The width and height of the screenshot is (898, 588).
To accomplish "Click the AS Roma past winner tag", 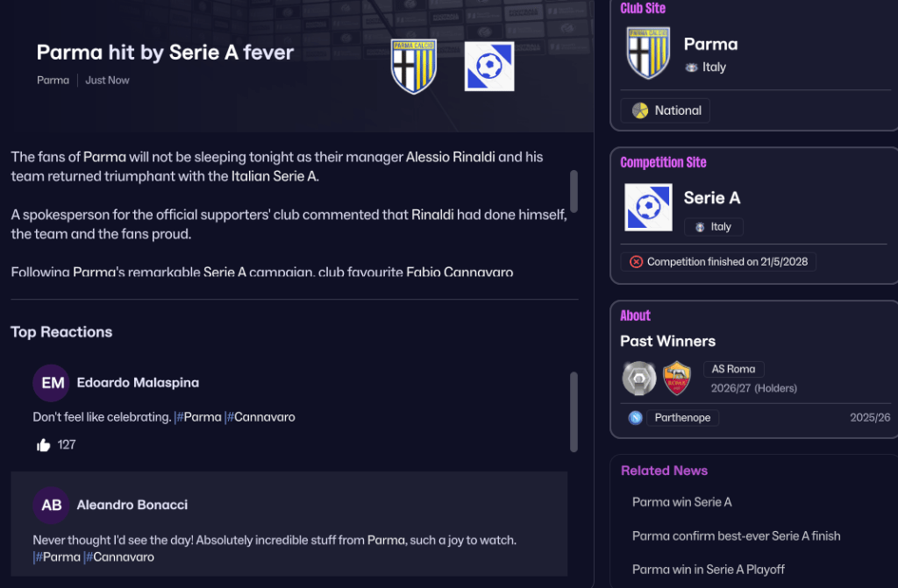I will pyautogui.click(x=734, y=369).
